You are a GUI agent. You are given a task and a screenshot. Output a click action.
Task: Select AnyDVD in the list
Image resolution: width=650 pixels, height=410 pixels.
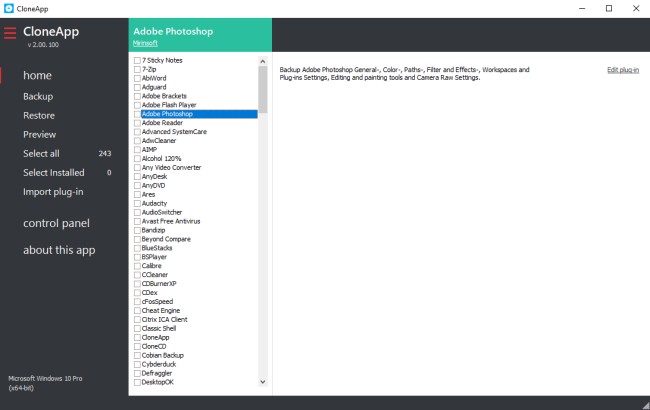(153, 186)
